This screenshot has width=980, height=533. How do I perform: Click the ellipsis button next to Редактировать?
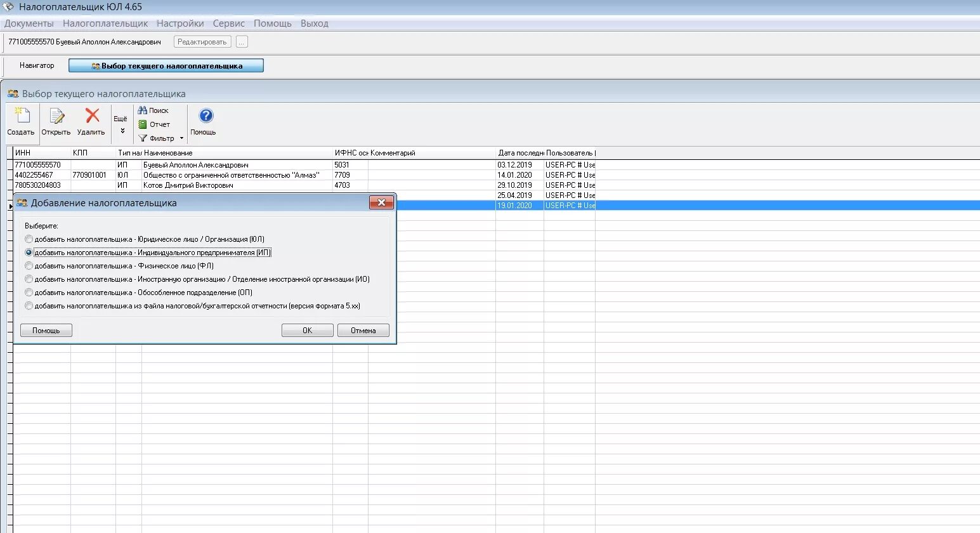242,42
